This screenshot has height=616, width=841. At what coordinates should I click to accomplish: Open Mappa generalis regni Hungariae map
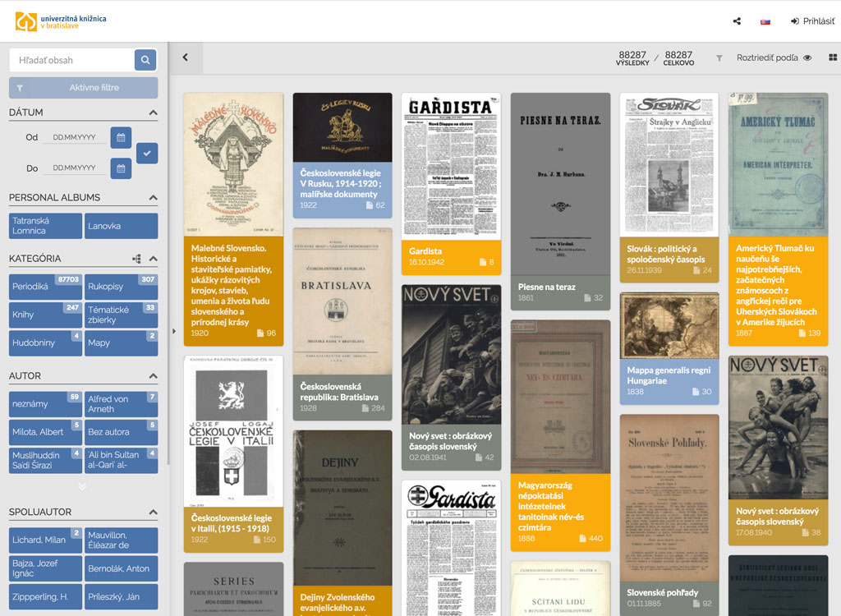[669, 325]
